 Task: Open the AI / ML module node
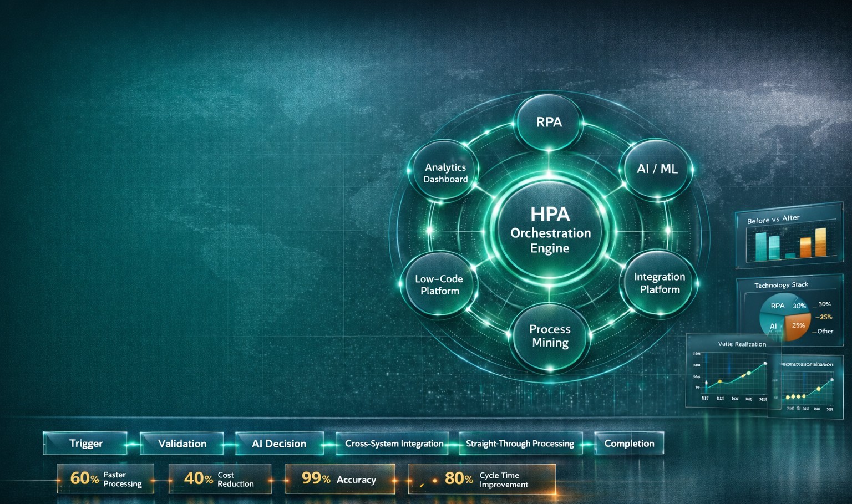658,169
